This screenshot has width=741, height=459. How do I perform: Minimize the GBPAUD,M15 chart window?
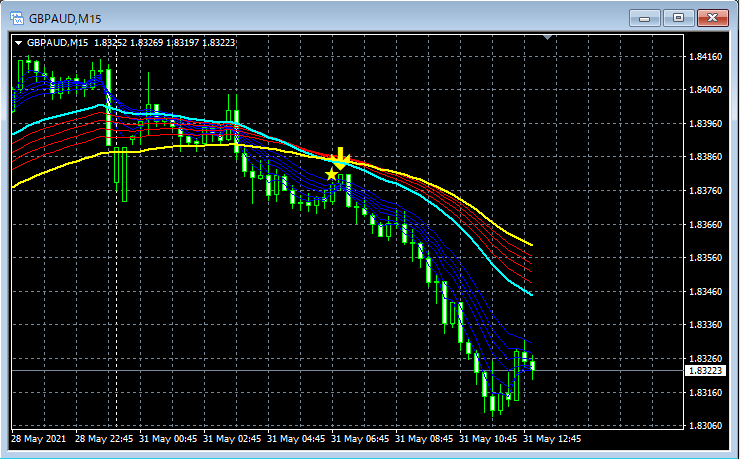644,18
